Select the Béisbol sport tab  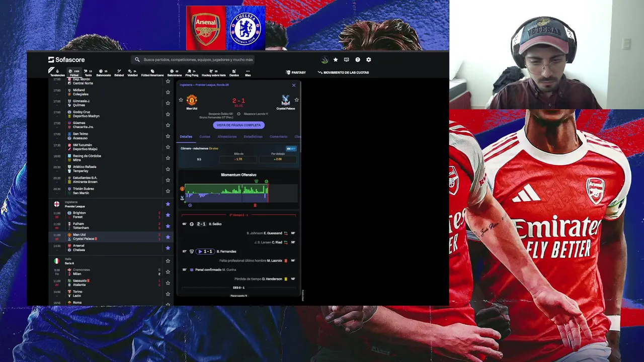[x=119, y=73]
